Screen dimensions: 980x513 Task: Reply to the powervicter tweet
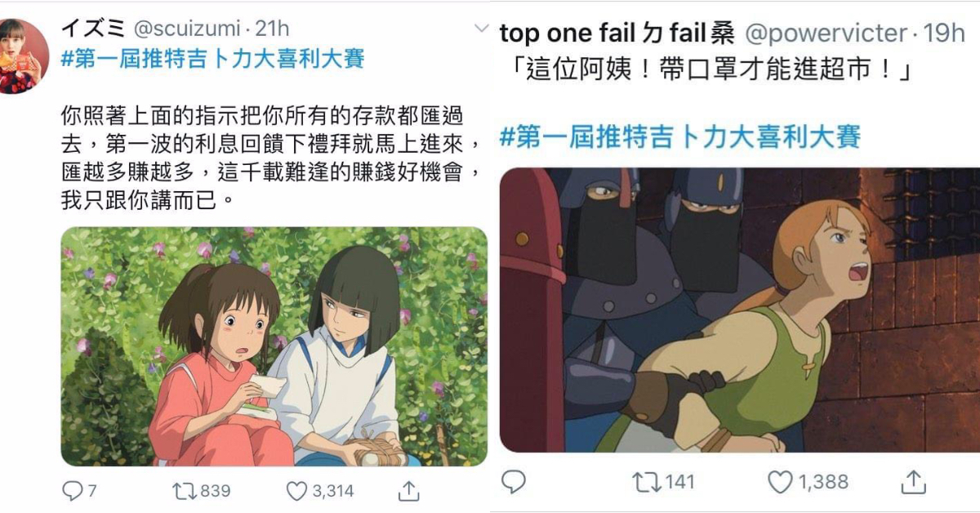tap(513, 482)
